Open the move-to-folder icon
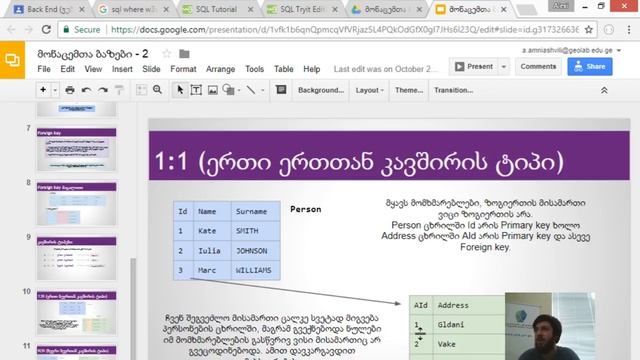Viewport: 640px width, 360px height. pos(184,53)
